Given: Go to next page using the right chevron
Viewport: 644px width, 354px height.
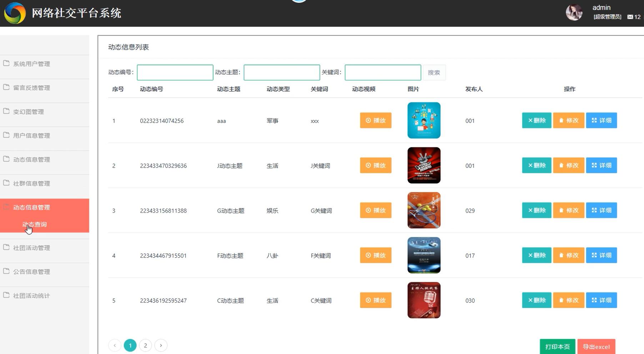Looking at the screenshot, I should pos(161,345).
